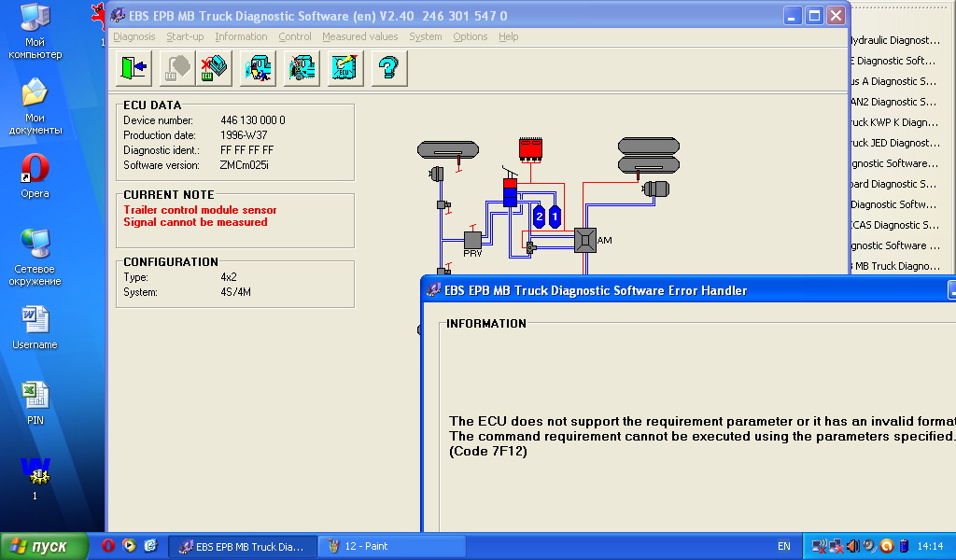Open the Options menu

click(x=471, y=36)
